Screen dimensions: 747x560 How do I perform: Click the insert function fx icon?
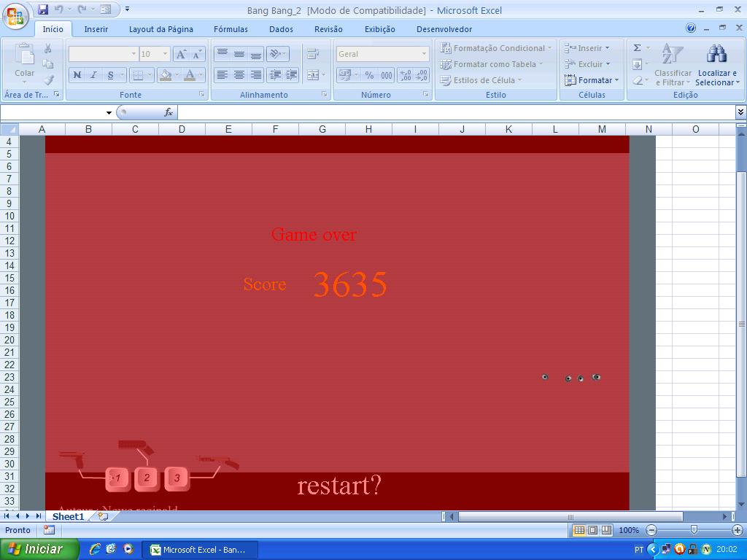[x=169, y=112]
